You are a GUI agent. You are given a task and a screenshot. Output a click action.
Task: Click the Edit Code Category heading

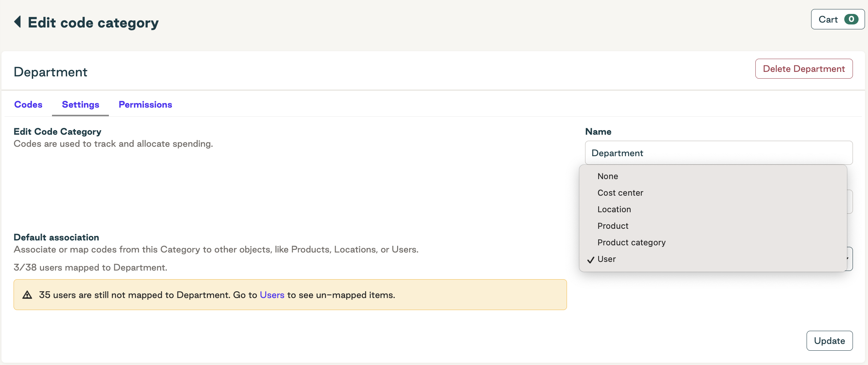(58, 132)
